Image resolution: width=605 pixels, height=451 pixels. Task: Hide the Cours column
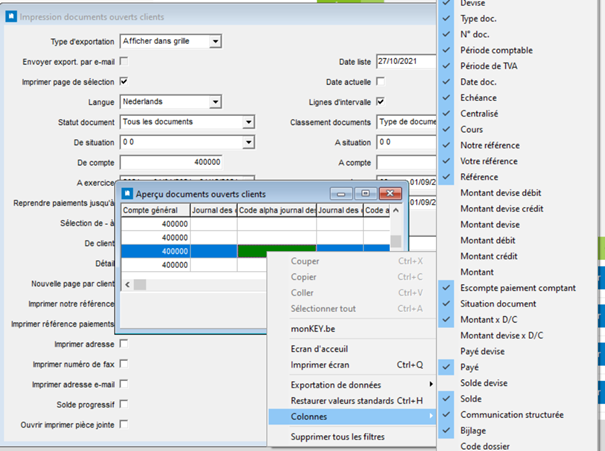point(517,129)
